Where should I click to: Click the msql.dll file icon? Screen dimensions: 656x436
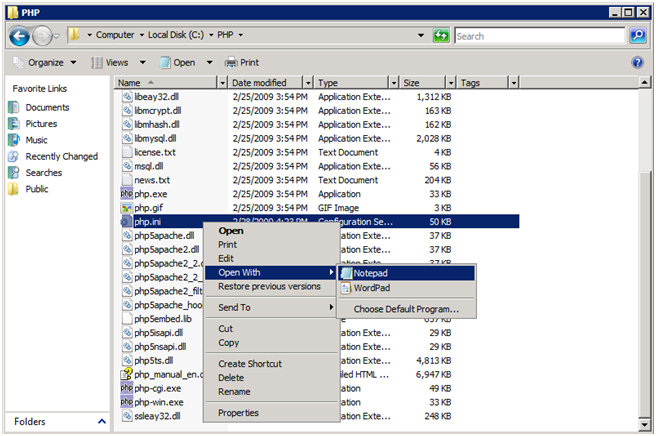pyautogui.click(x=127, y=166)
